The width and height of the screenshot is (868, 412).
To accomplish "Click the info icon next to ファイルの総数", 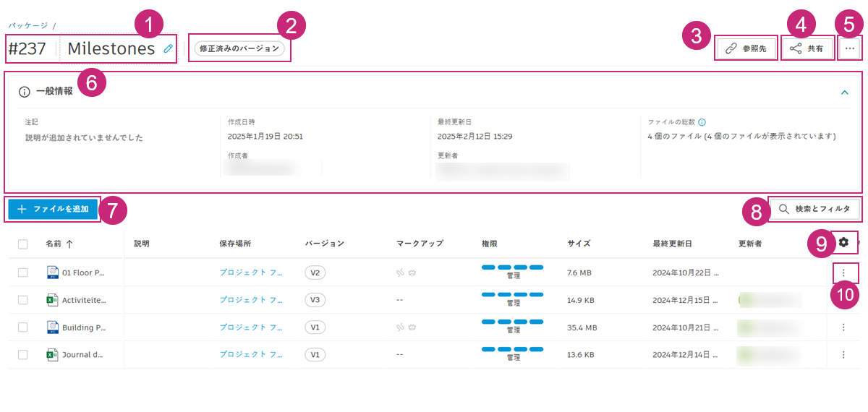I will [702, 122].
